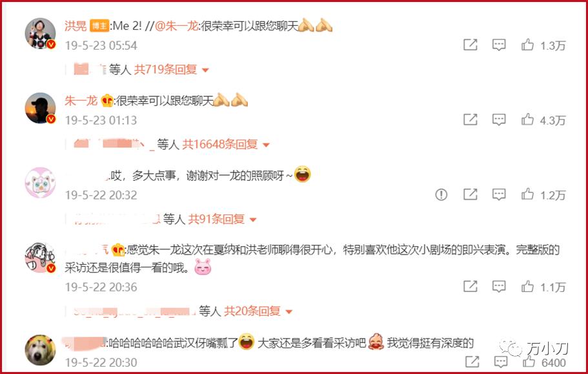The height and width of the screenshot is (374, 588).
Task: Open the pink cat avatar profile
Action: point(40,183)
